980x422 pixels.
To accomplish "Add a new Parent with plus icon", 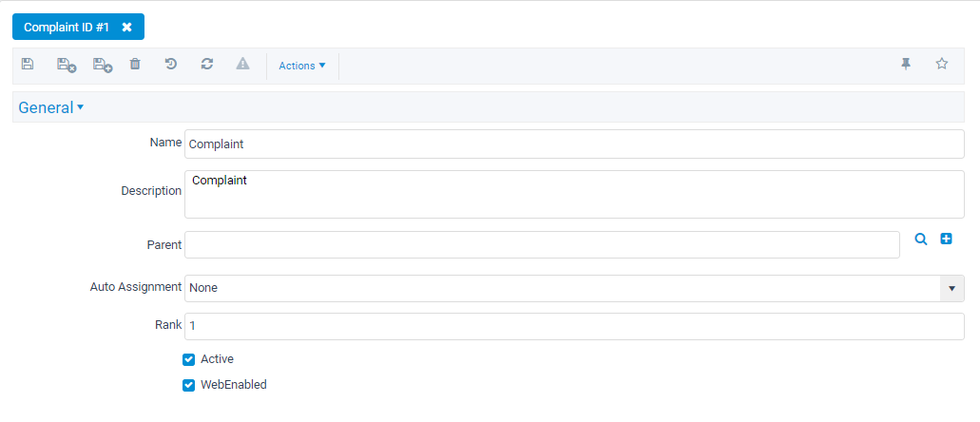I will (946, 239).
